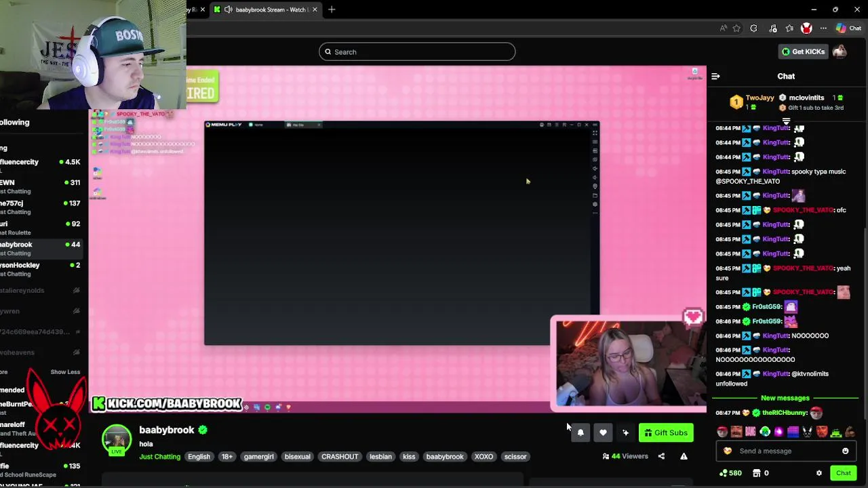The height and width of the screenshot is (488, 868).
Task: Click the heart follow button
Action: coord(603,432)
